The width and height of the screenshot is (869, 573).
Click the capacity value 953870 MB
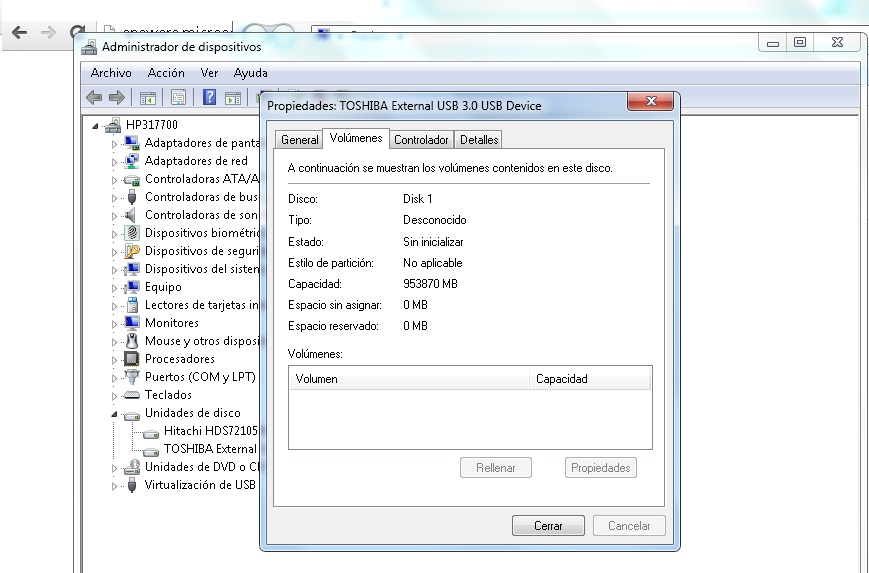coord(430,284)
